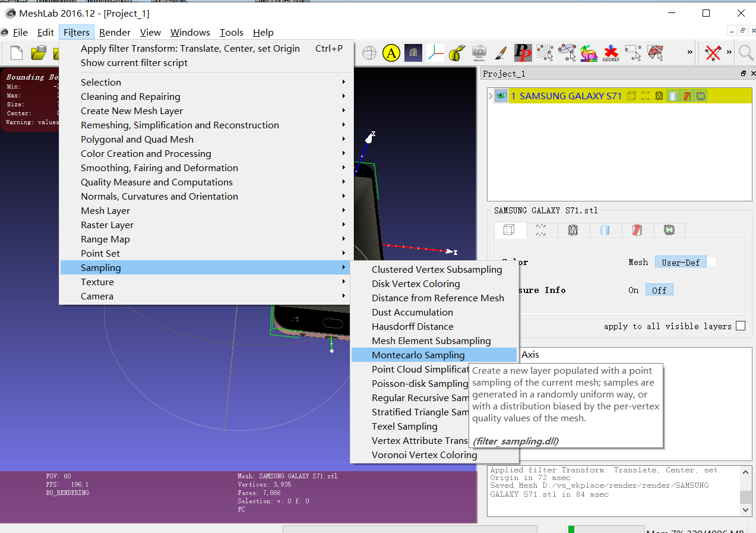The width and height of the screenshot is (756, 533).
Task: Click the white user-defined color swatch
Action: pyautogui.click(x=711, y=262)
